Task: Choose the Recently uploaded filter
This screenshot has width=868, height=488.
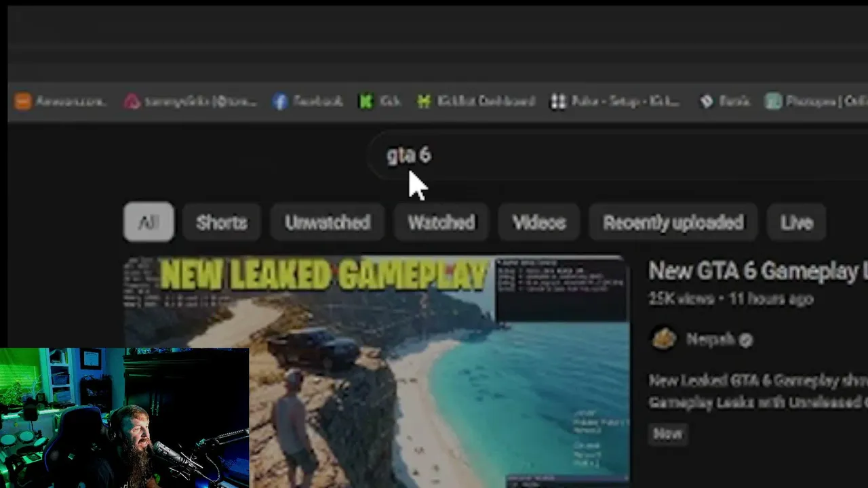Action: [x=673, y=222]
